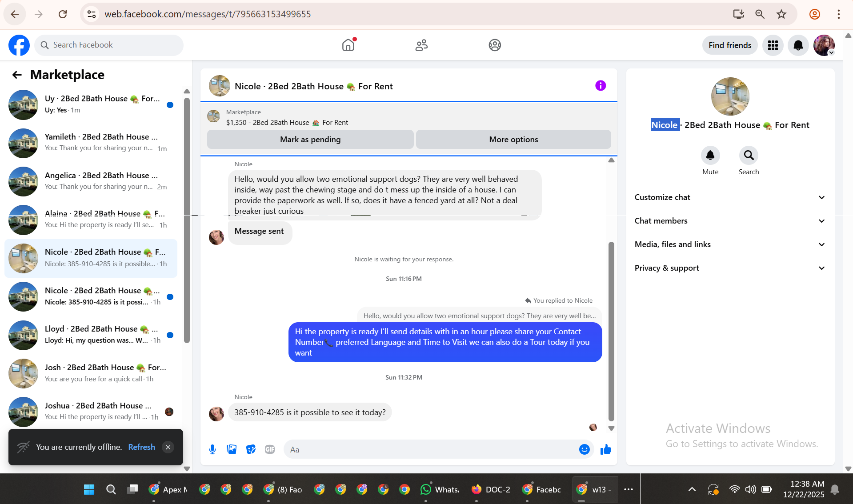Expand Privacy & support section
Screen dimensions: 853x504
(x=730, y=268)
